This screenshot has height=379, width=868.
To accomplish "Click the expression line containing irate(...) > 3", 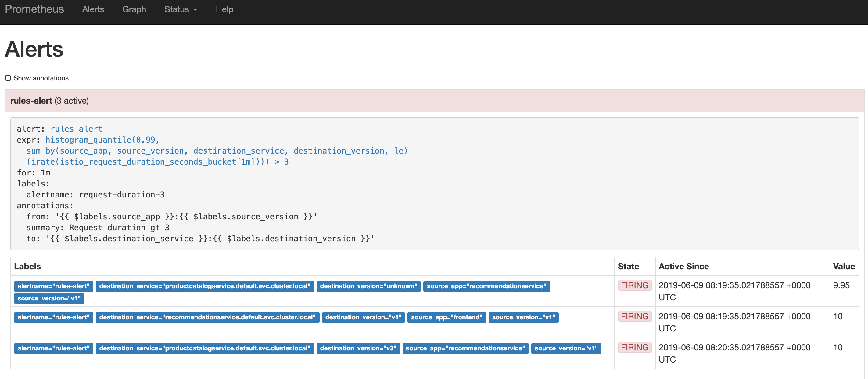I will (157, 162).
